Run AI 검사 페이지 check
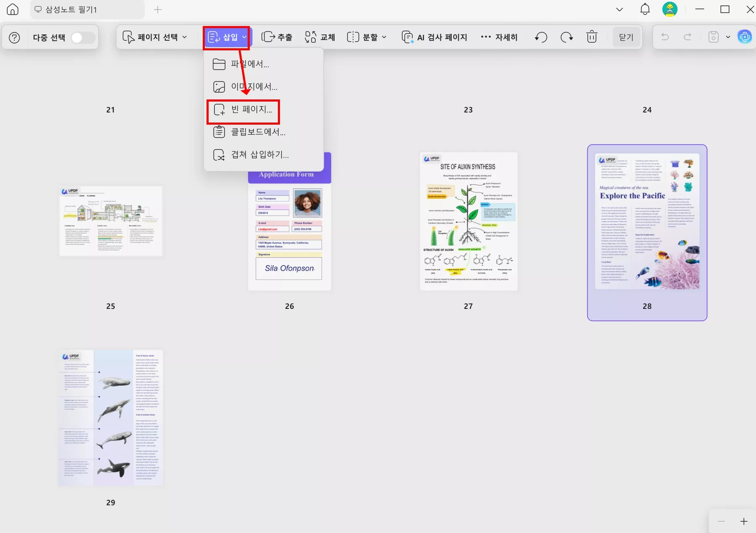This screenshot has height=533, width=756. (x=434, y=37)
